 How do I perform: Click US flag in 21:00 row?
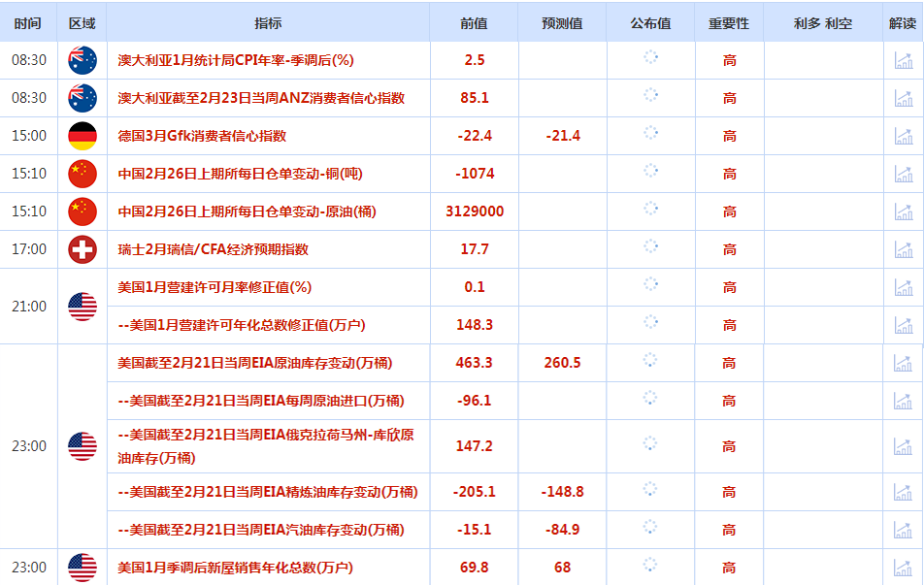pyautogui.click(x=82, y=307)
